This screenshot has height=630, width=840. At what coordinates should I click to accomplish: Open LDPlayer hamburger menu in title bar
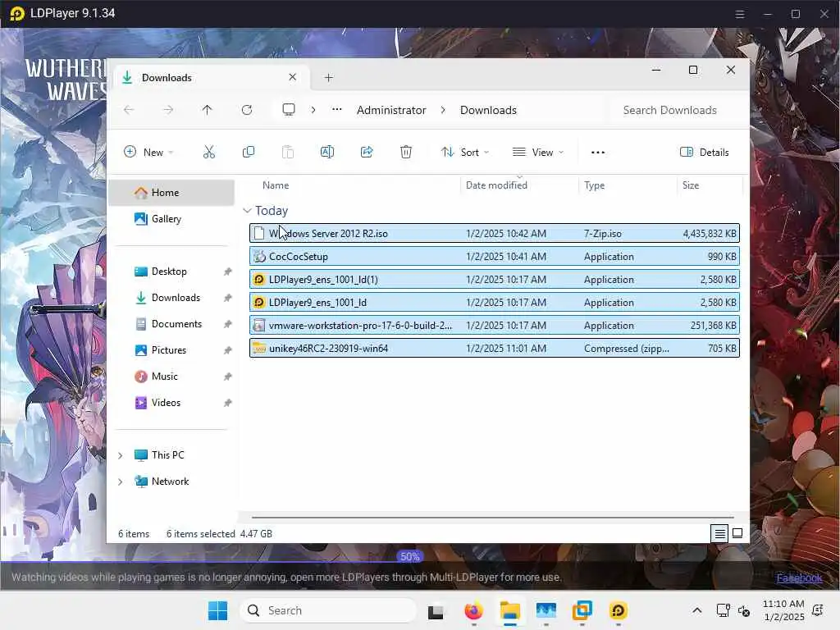(x=740, y=14)
